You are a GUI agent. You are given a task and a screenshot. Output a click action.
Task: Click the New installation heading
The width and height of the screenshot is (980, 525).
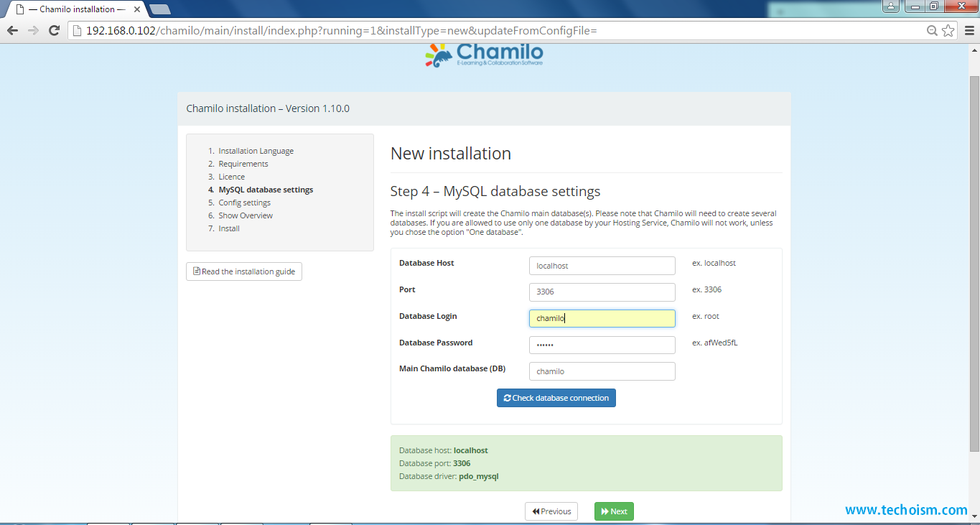(451, 154)
